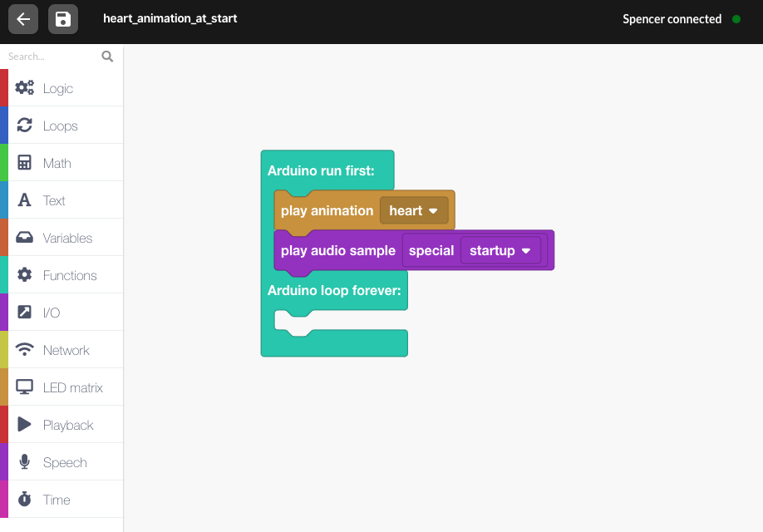Click the back arrow icon
Screen dimensions: 763x532
(x=23, y=19)
